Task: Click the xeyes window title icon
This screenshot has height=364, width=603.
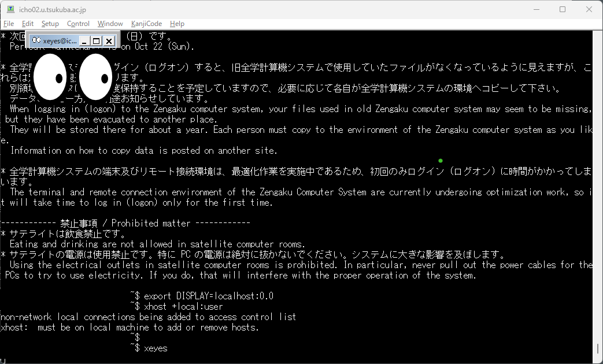Action: pyautogui.click(x=36, y=40)
